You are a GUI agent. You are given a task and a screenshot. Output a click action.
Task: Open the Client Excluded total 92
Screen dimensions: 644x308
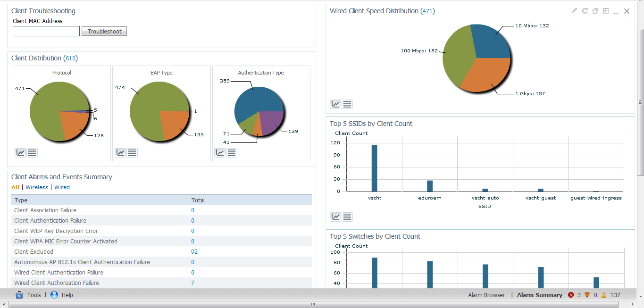tap(194, 252)
